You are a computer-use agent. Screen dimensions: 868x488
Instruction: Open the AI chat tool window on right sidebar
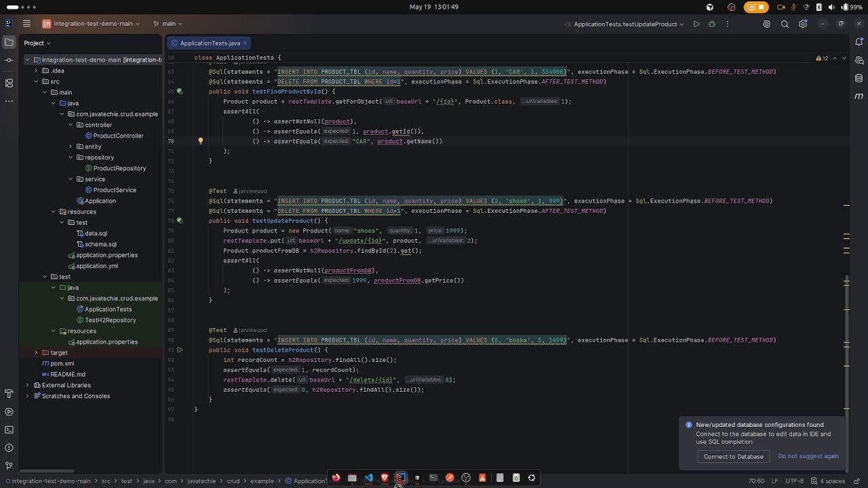click(x=859, y=60)
